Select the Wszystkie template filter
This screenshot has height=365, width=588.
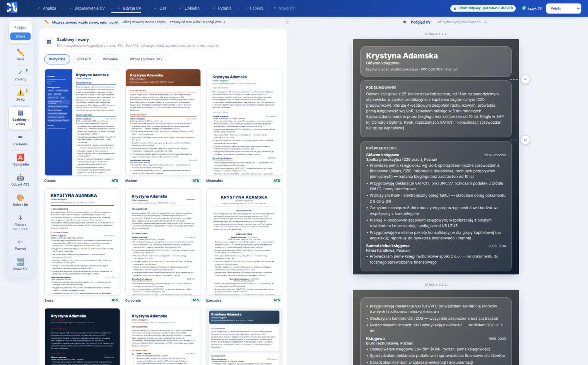57,59
